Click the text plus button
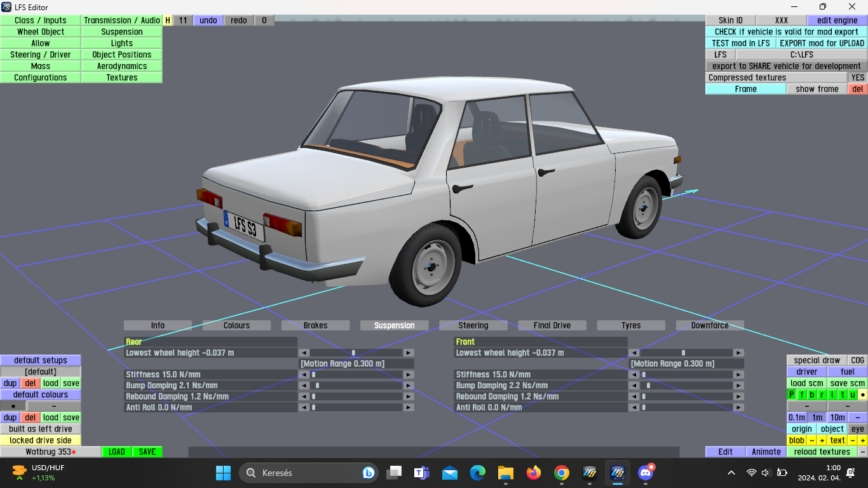 [x=863, y=440]
